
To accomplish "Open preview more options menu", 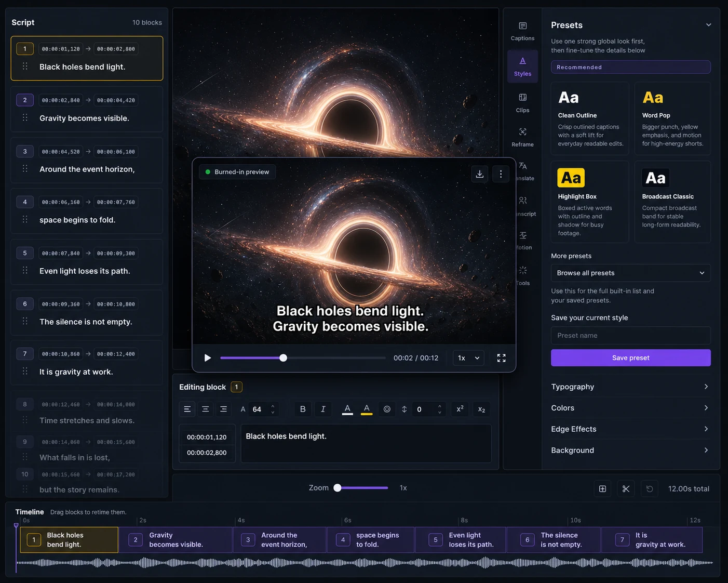I will pos(501,174).
